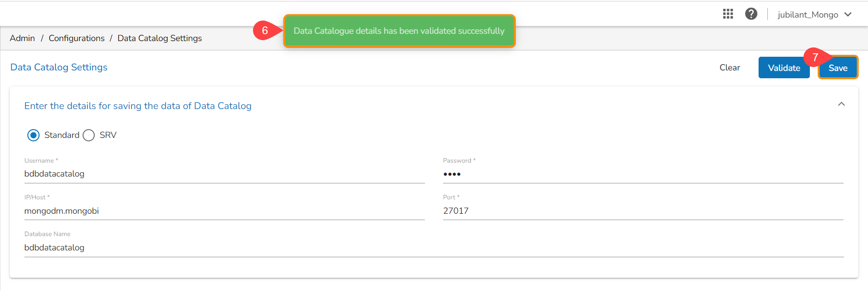Click the help question mark icon
The image size is (868, 291).
pos(751,14)
